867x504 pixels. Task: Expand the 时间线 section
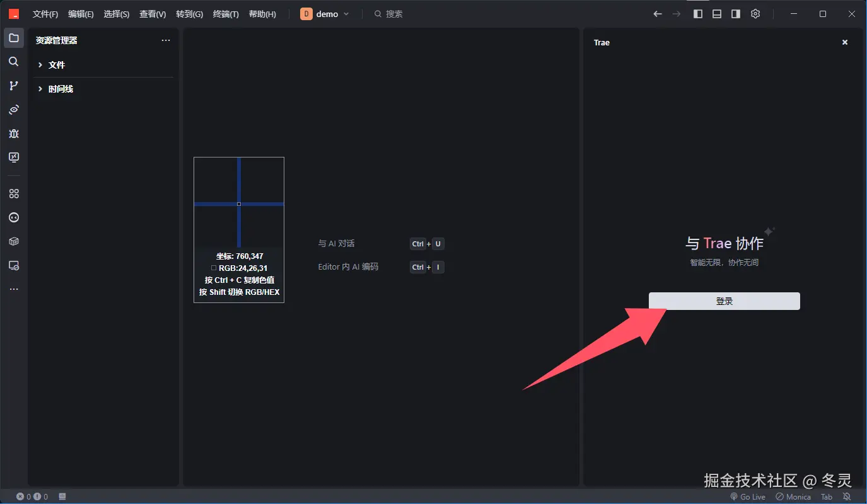(x=103, y=89)
